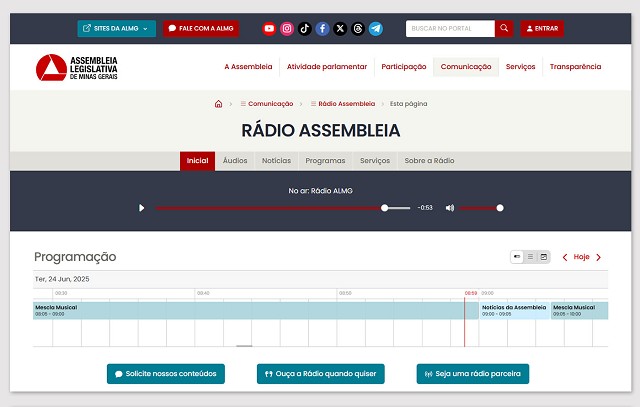
Task: Open the Instagram icon in top bar
Action: [287, 29]
